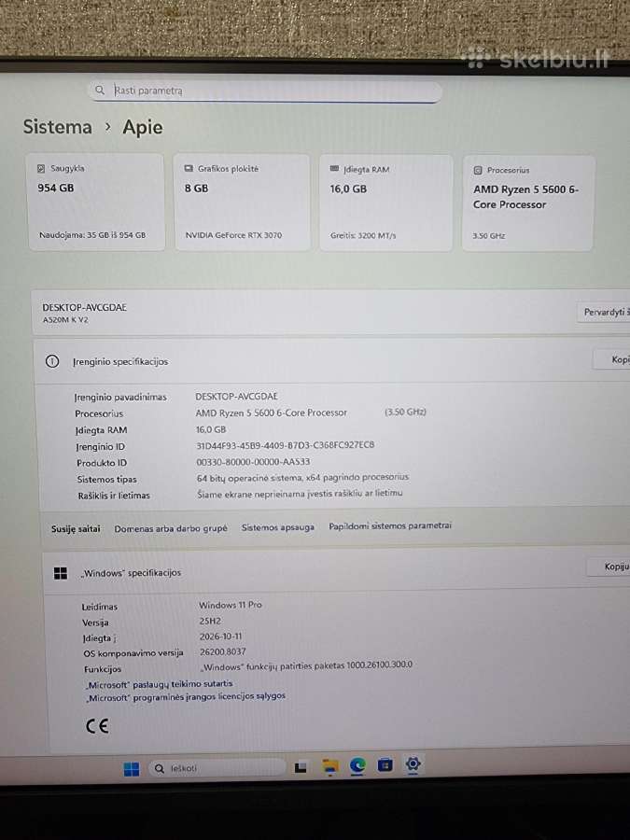Copy device specifications with Kopijuoti button
This screenshot has height=840, width=630.
(611, 359)
